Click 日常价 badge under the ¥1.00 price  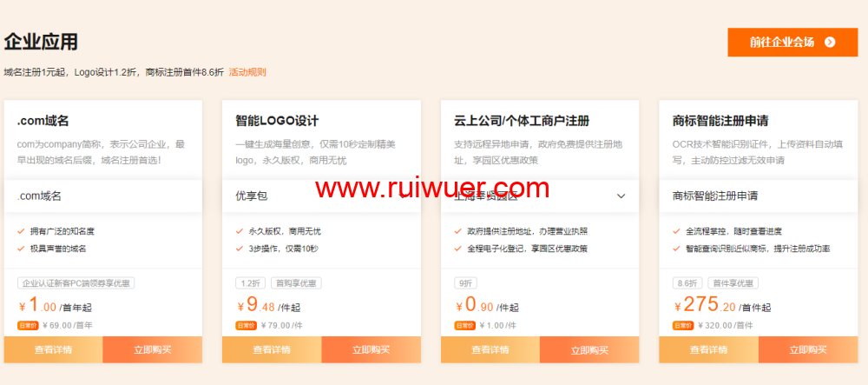(x=28, y=325)
